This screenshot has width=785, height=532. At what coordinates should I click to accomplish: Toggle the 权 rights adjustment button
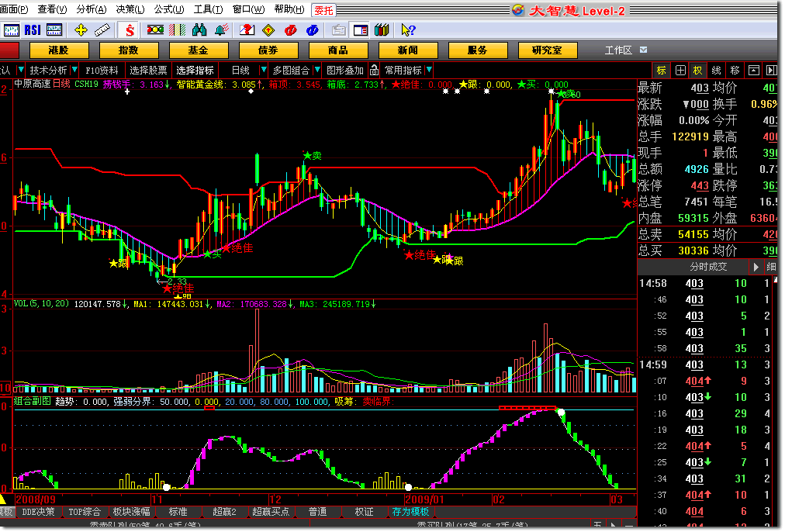tap(697, 70)
